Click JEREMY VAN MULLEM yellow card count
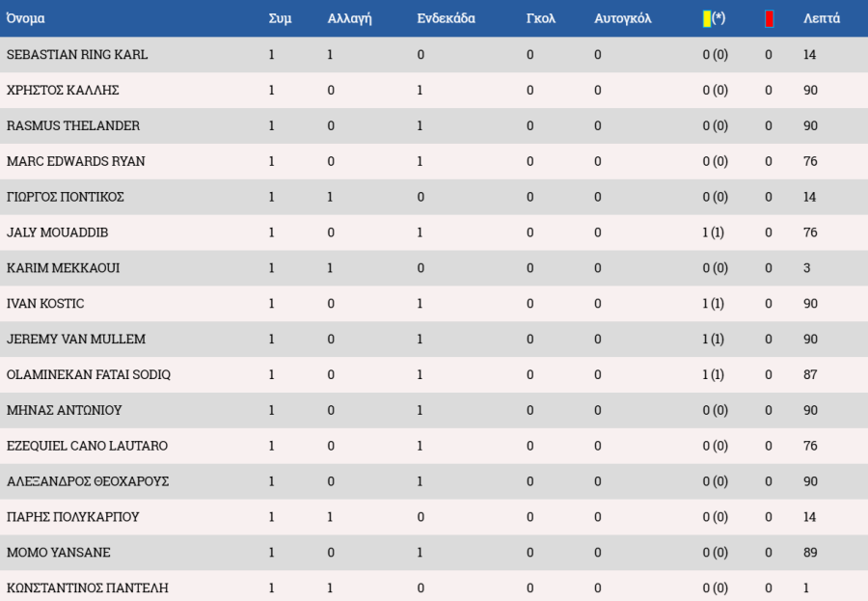This screenshot has width=868, height=601. [713, 339]
